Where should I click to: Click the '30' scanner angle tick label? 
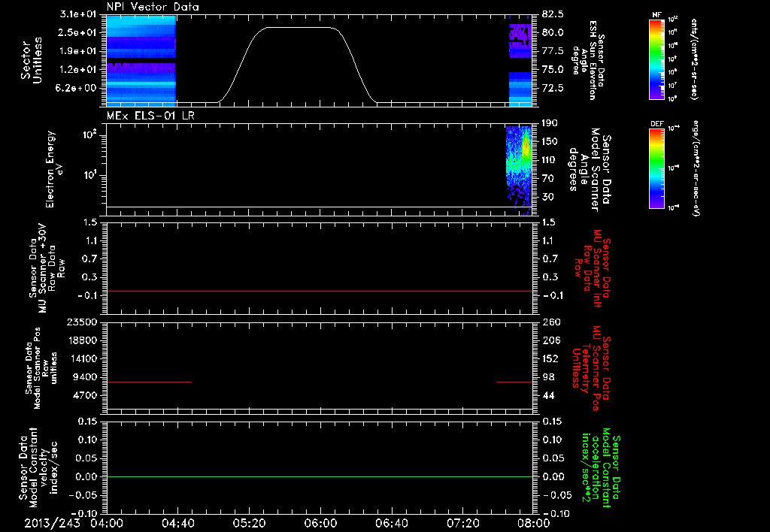(x=547, y=198)
